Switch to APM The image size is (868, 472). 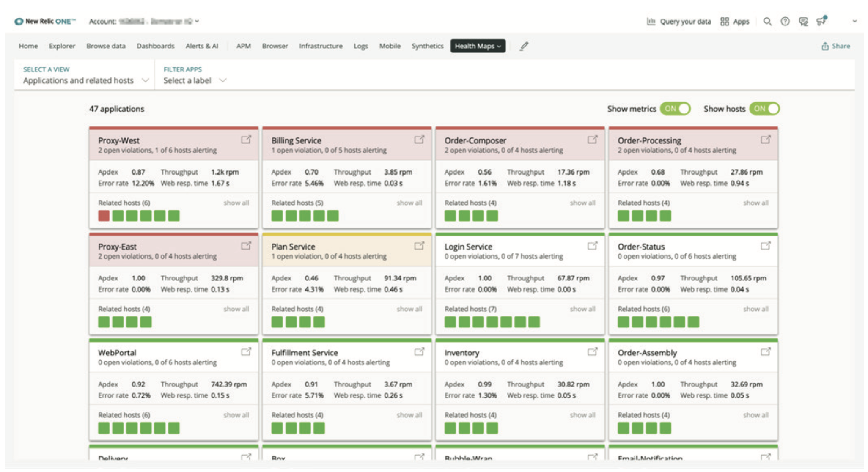pyautogui.click(x=244, y=46)
